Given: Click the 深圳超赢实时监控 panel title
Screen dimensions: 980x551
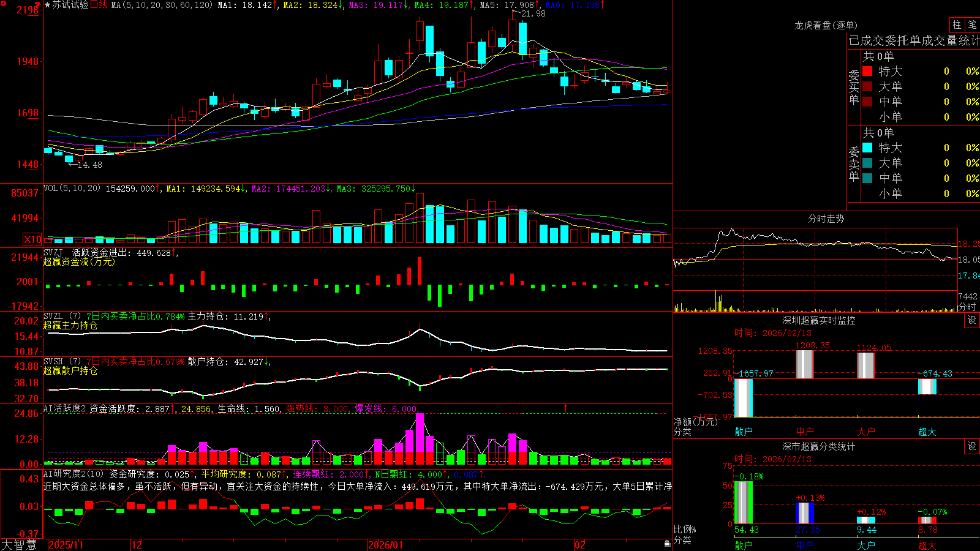Looking at the screenshot, I should (x=819, y=320).
